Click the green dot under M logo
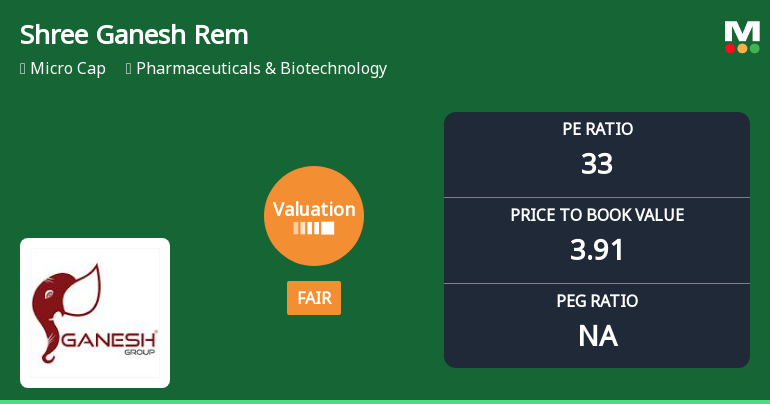Screen dimensions: 770x404 point(754,48)
